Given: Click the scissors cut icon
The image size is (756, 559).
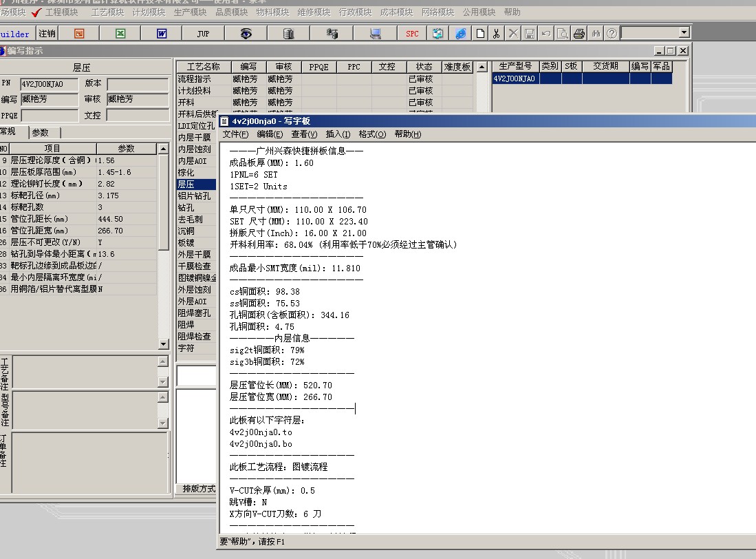Looking at the screenshot, I should click(496, 33).
